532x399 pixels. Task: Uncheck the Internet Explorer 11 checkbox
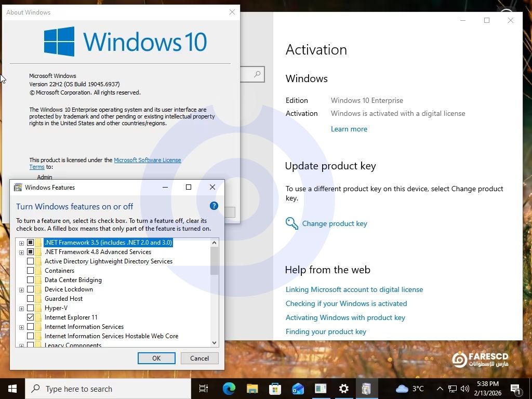(x=30, y=317)
